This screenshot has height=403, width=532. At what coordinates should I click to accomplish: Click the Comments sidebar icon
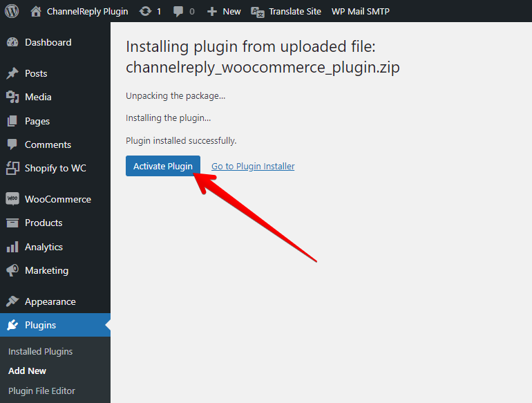(x=12, y=144)
